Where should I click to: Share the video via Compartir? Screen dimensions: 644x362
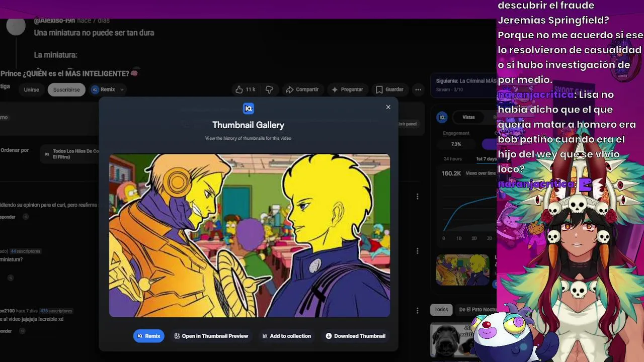(302, 89)
